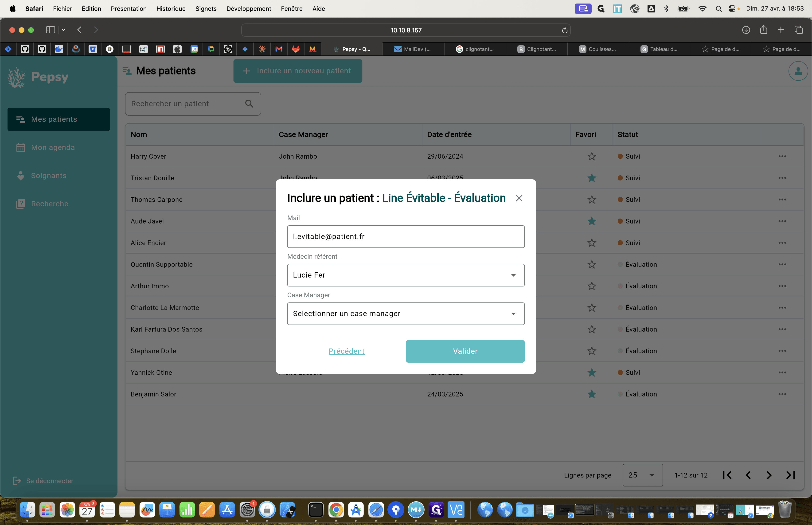
Task: Toggle favorite star for Harry Cover
Action: [x=592, y=157]
